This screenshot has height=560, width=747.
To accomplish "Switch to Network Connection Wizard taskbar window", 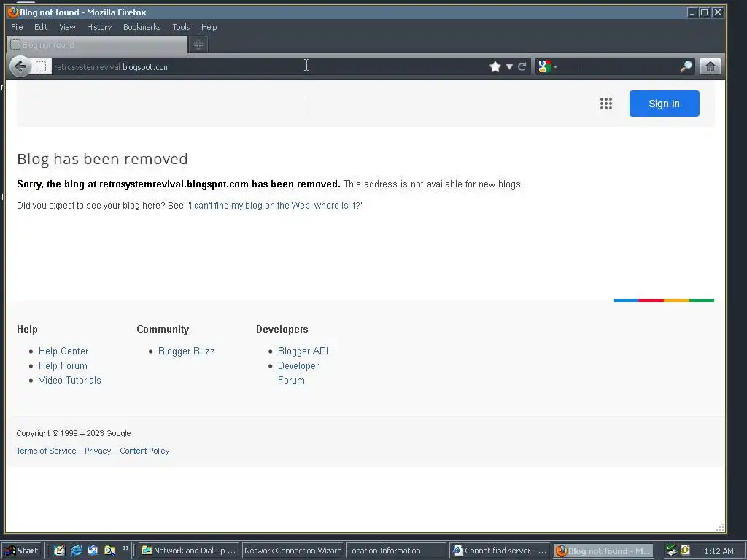I will click(x=293, y=551).
